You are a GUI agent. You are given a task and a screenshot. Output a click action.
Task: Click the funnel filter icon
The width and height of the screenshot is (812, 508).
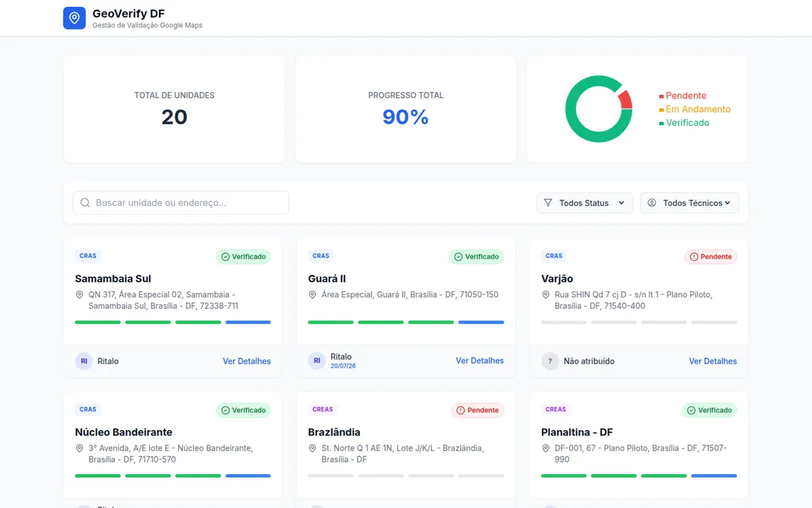point(548,203)
